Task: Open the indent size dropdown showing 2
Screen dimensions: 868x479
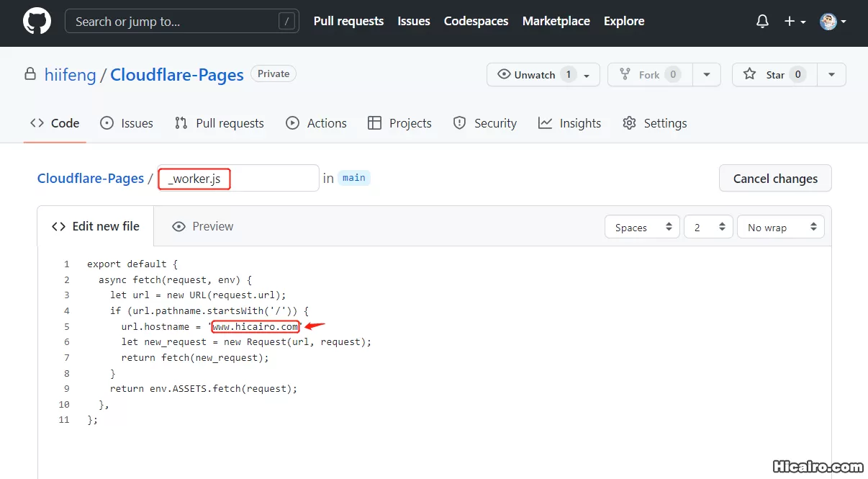Action: pos(707,226)
